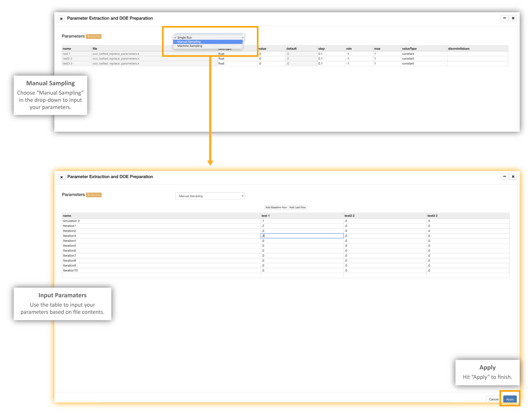Image resolution: width=532 pixels, height=415 pixels.
Task: Select test 1 value for Iteration1
Action: point(302,226)
